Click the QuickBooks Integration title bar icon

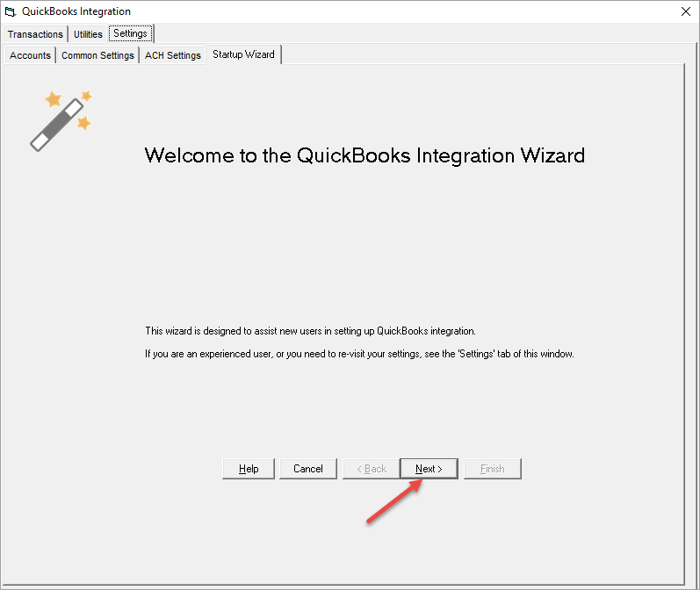(x=11, y=11)
